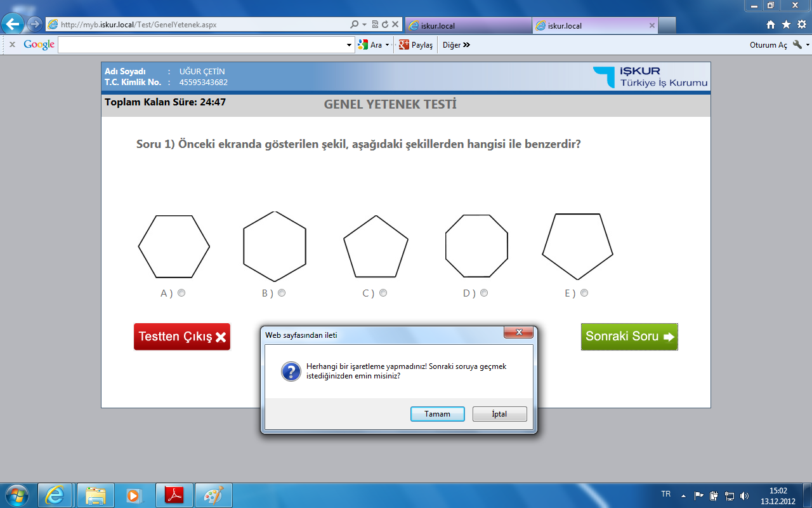Click the İŞKUR Türkiye İş Kurumu logo
Image resolution: width=812 pixels, height=508 pixels.
[x=651, y=77]
